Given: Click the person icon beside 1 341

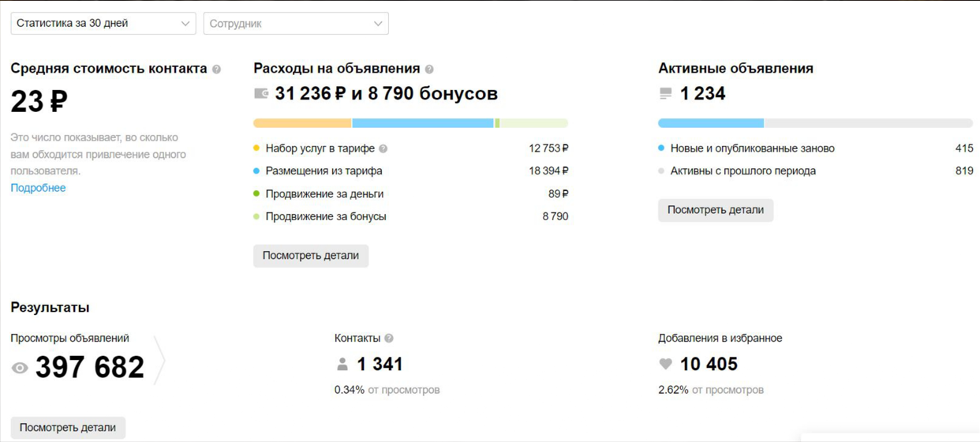Looking at the screenshot, I should click(342, 364).
